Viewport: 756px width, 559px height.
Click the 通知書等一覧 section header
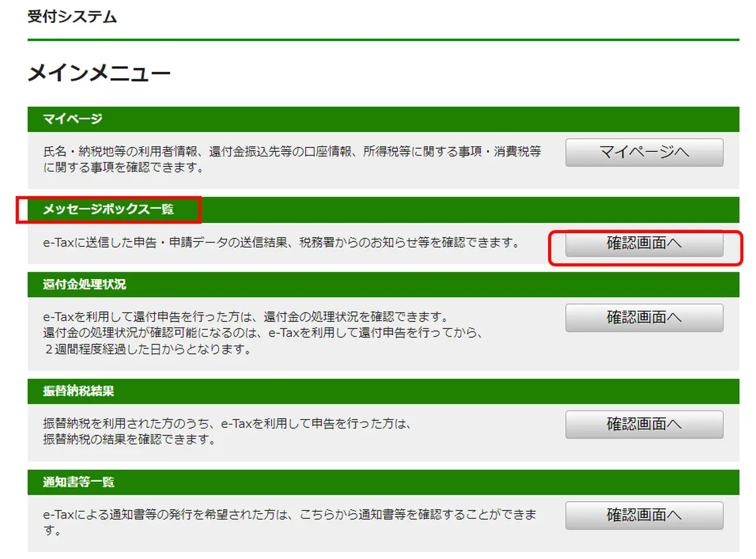pyautogui.click(x=79, y=482)
